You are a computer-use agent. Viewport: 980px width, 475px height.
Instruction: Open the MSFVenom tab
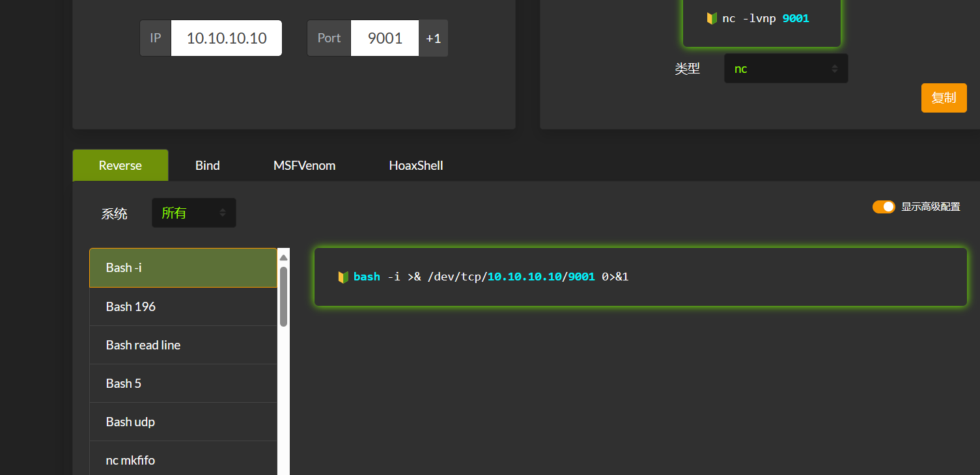coord(304,165)
